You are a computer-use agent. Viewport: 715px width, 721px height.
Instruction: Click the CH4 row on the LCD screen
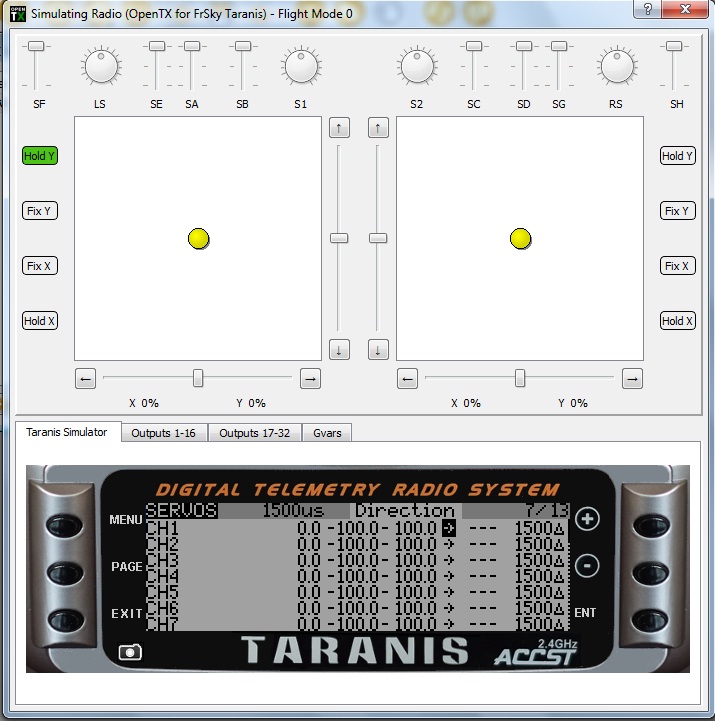tap(357, 576)
